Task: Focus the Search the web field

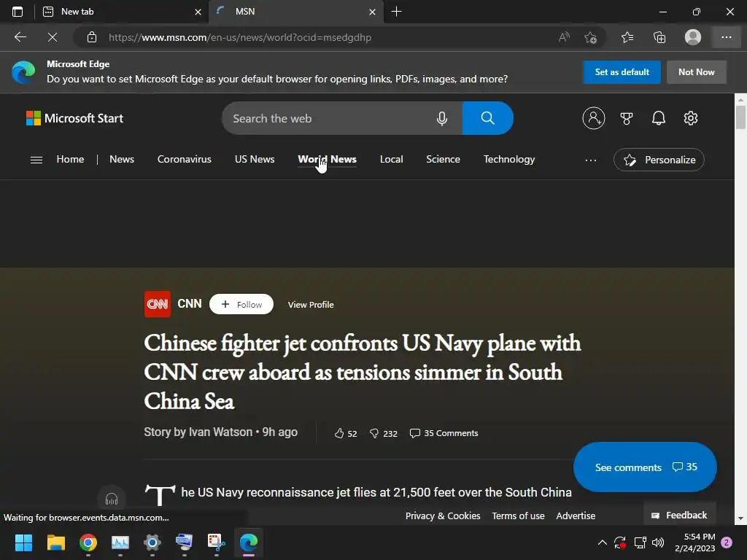Action: (329, 118)
